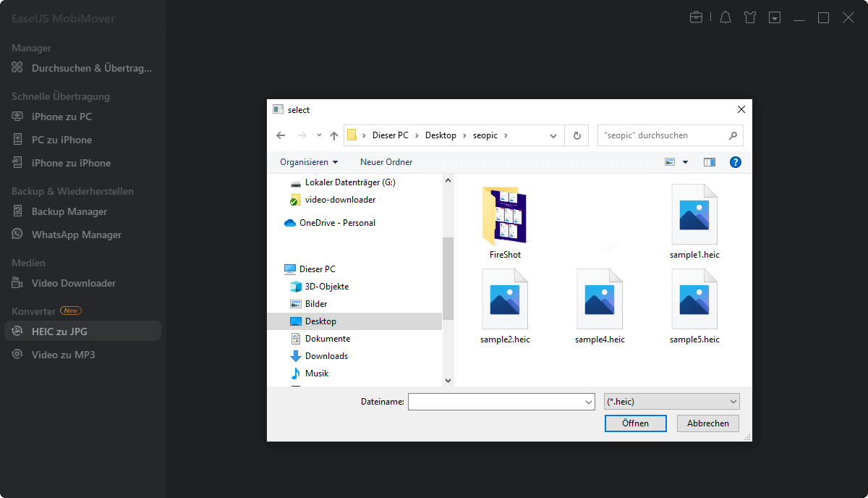The width and height of the screenshot is (868, 498).
Task: Click the tree scrollbar down arrow
Action: (x=448, y=380)
